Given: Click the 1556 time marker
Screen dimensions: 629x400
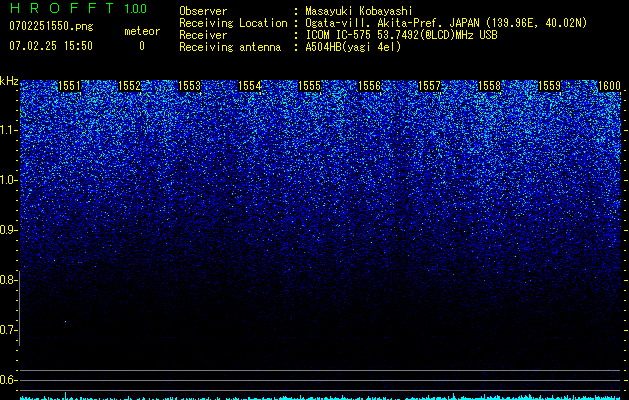Looking at the screenshot, I should 369,86.
